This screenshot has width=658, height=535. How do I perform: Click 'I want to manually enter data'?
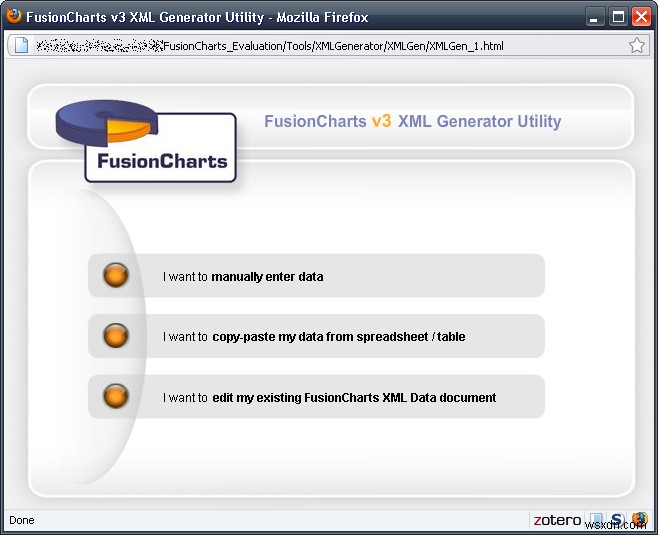[x=243, y=277]
